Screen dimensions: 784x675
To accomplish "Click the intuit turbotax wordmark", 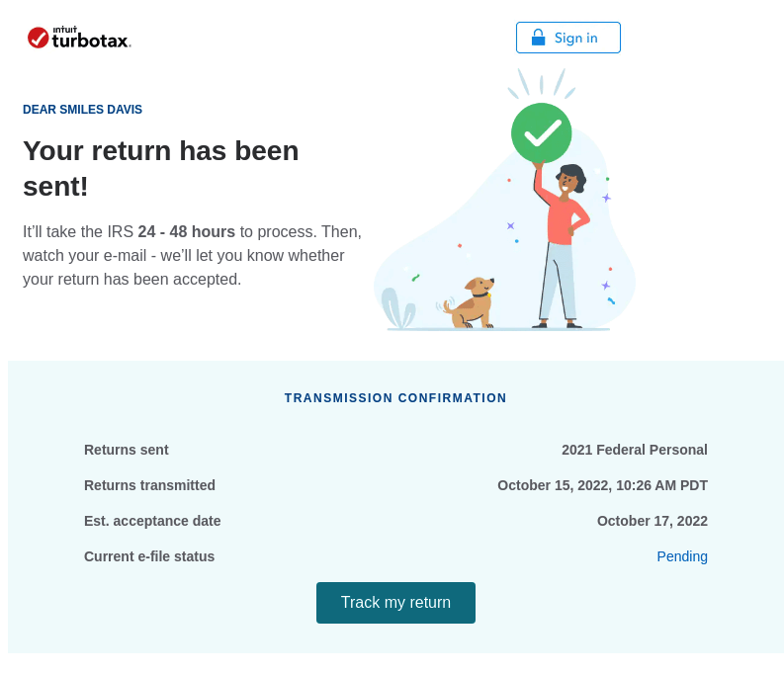I will pyautogui.click(x=91, y=38).
